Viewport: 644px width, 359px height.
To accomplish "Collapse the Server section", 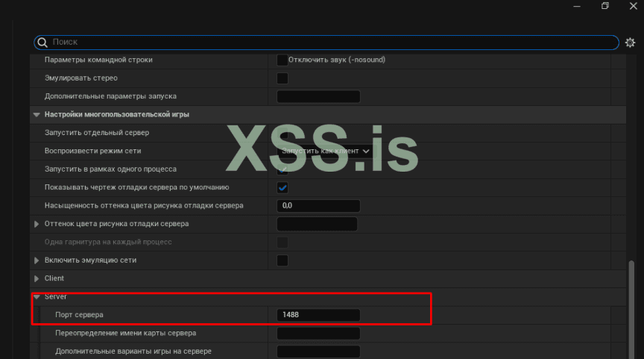I will pos(37,297).
